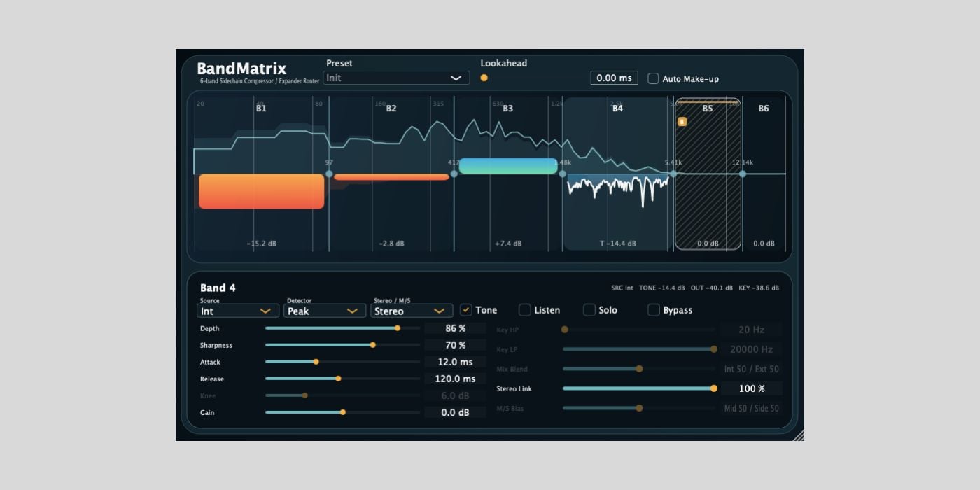The width and height of the screenshot is (980, 490).
Task: Click the 0.00 ms lookahead value field
Action: (x=614, y=78)
